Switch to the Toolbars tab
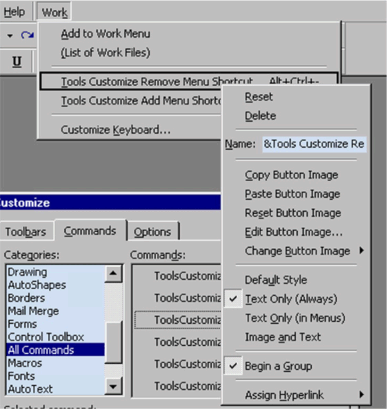This screenshot has width=387, height=409. tap(26, 232)
